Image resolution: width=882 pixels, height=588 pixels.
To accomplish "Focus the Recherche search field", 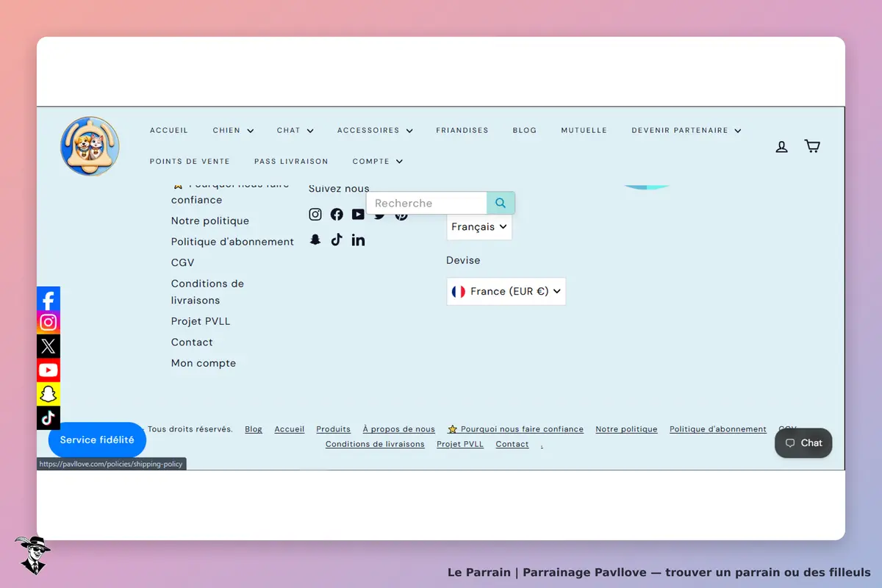I will 427,203.
